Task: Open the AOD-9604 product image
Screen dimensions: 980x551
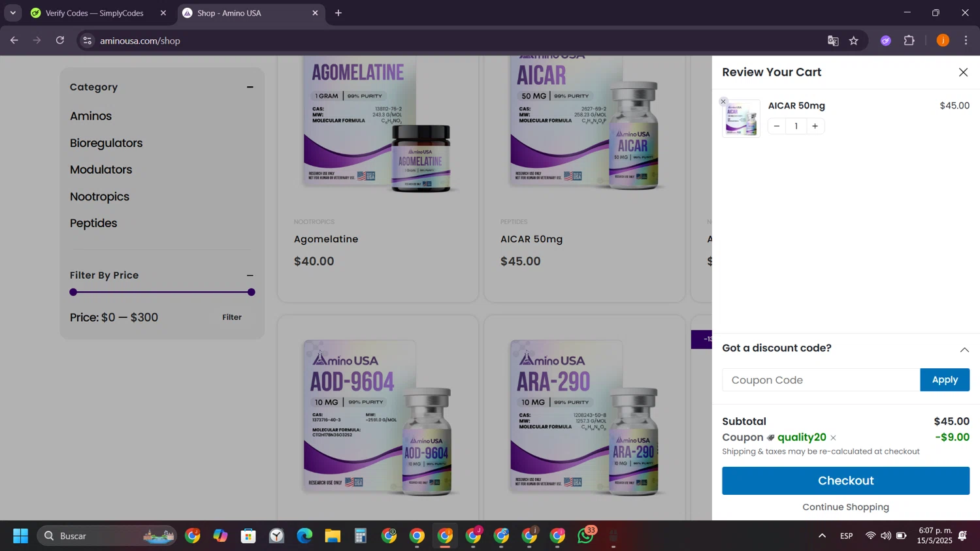Action: click(378, 418)
